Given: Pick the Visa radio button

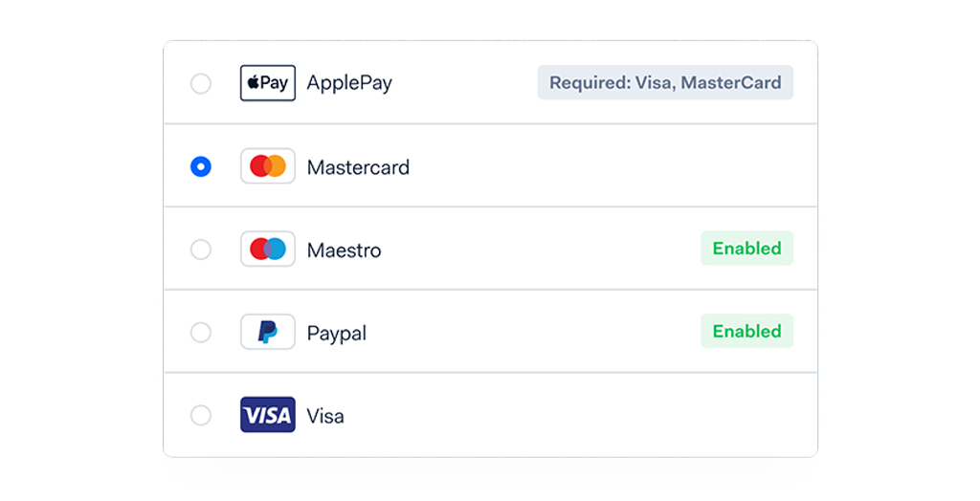Looking at the screenshot, I should (201, 415).
